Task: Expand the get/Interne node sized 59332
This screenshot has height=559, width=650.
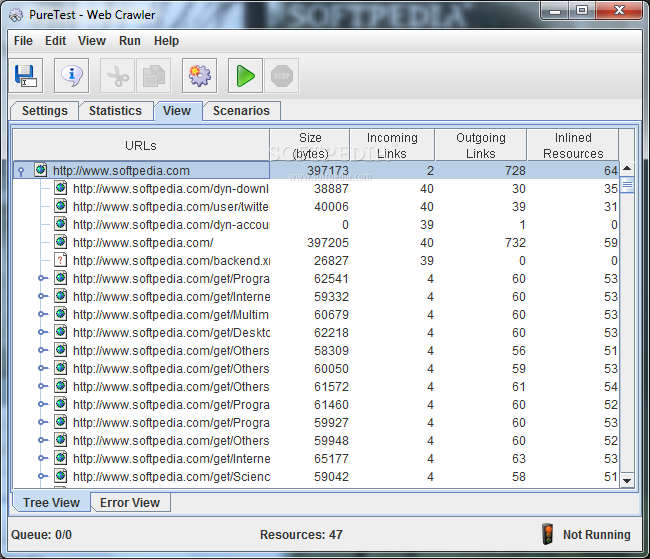Action: [42, 296]
